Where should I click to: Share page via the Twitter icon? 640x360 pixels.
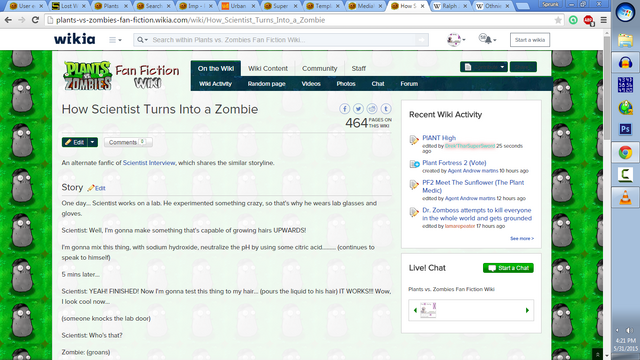(x=358, y=109)
